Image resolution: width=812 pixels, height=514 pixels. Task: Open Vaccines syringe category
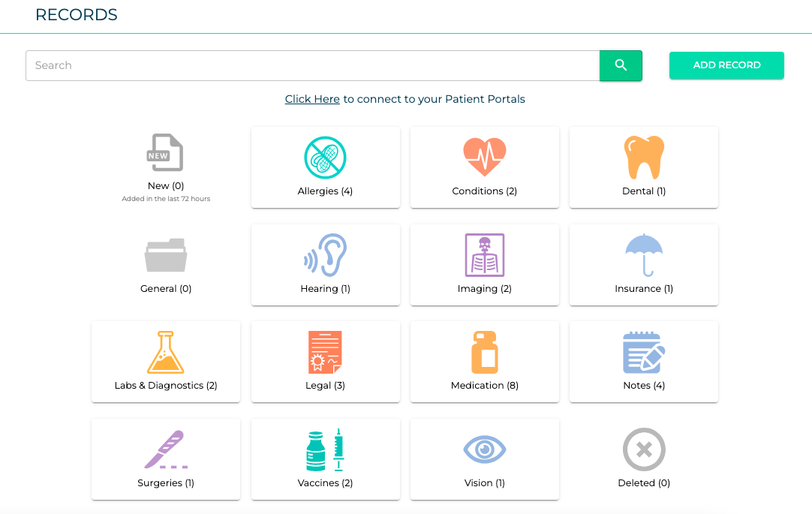pos(325,458)
